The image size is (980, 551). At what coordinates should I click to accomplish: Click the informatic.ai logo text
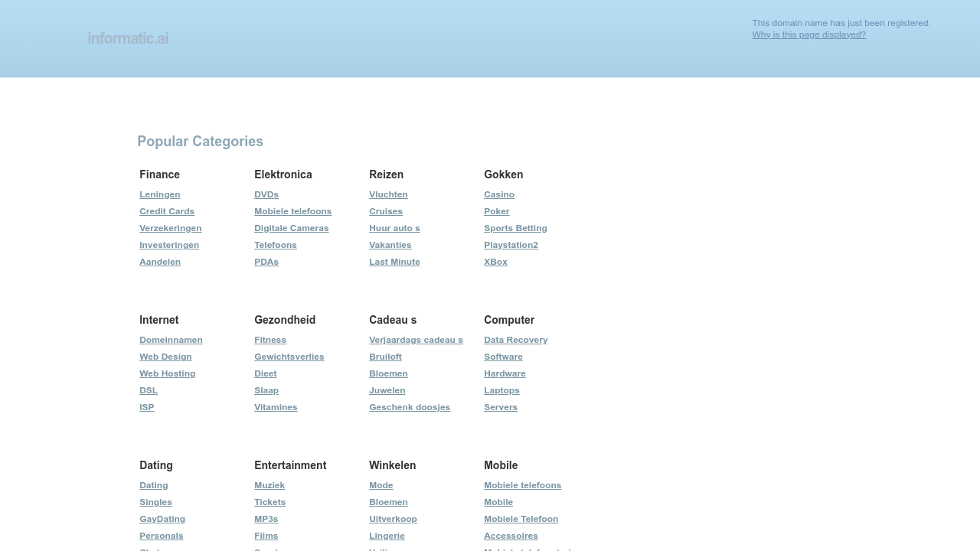tap(128, 37)
